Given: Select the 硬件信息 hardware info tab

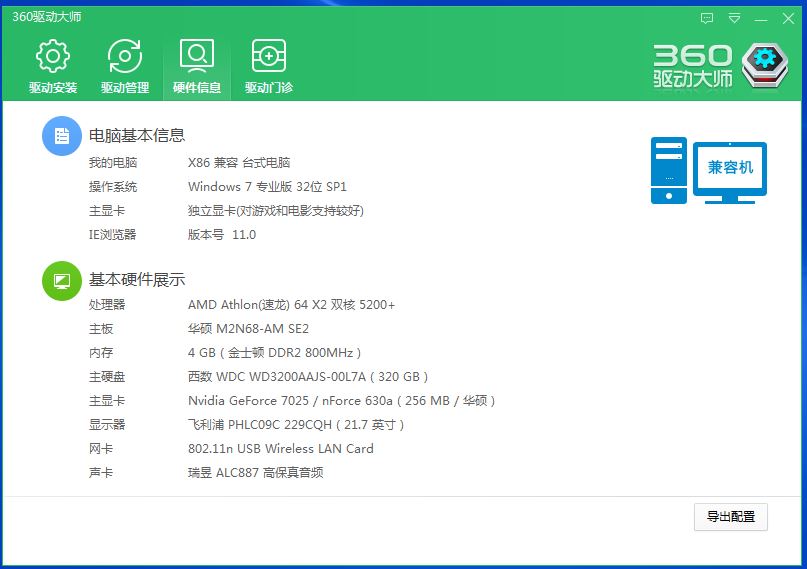Looking at the screenshot, I should pos(197,58).
